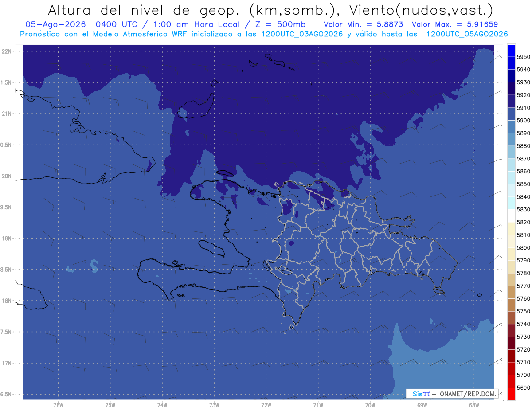This screenshot has height=411, width=532.
Task: Click the 75W longitude label
Action: coord(110,405)
